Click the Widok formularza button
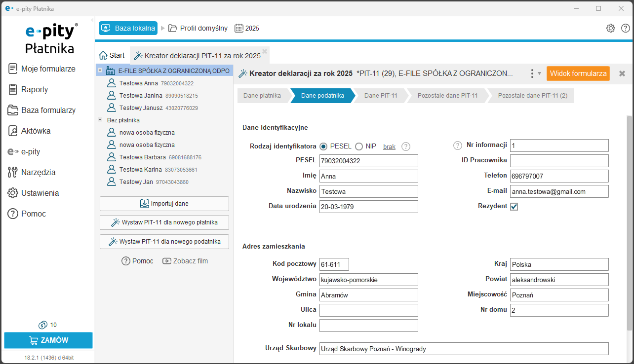634x364 pixels. [x=578, y=73]
